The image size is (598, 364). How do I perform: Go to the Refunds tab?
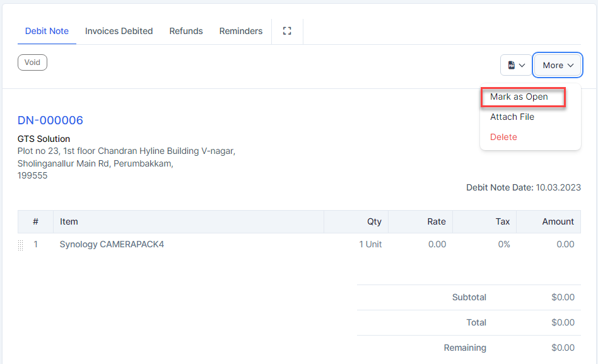pyautogui.click(x=186, y=31)
